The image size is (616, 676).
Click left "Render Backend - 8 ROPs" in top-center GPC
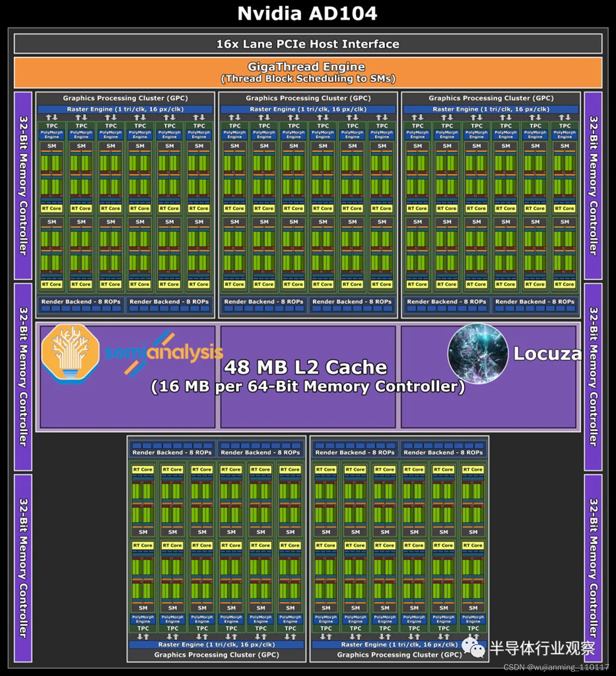264,305
